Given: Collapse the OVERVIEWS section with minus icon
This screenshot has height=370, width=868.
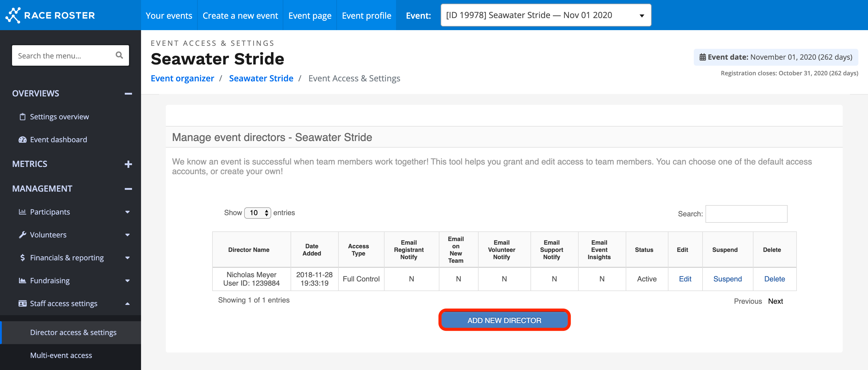Looking at the screenshot, I should coord(128,94).
